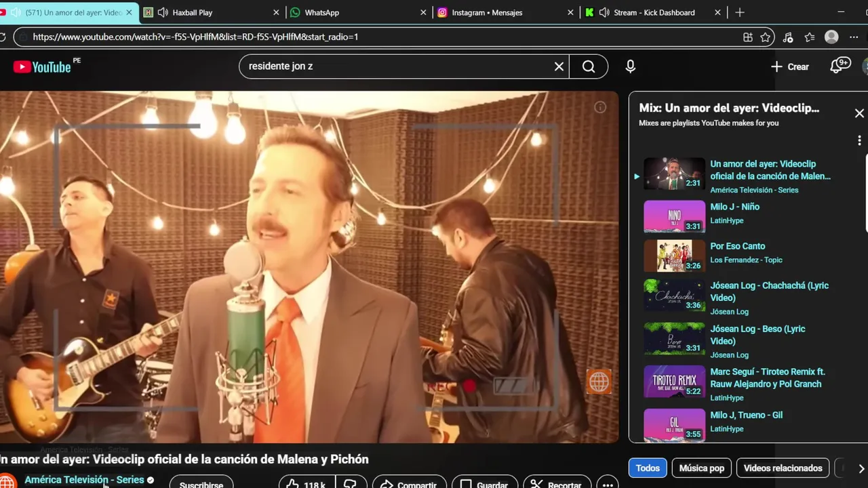Click the América Televisión channel avatar
The width and height of the screenshot is (868, 488).
tap(7, 482)
